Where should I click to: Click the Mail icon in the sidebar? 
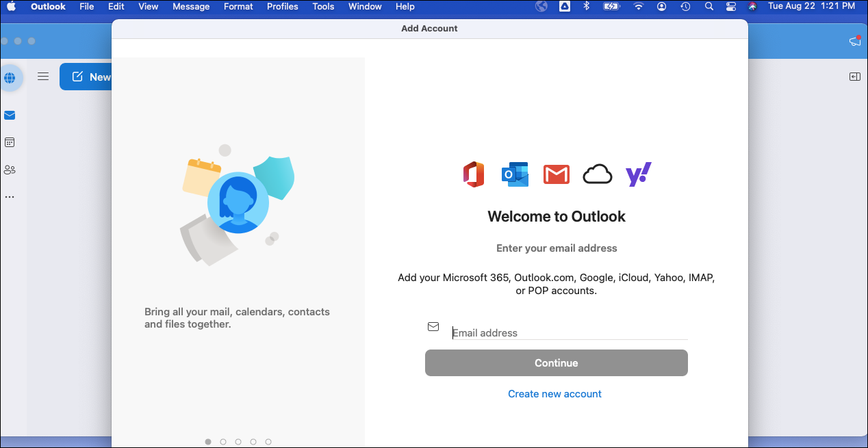pos(10,115)
